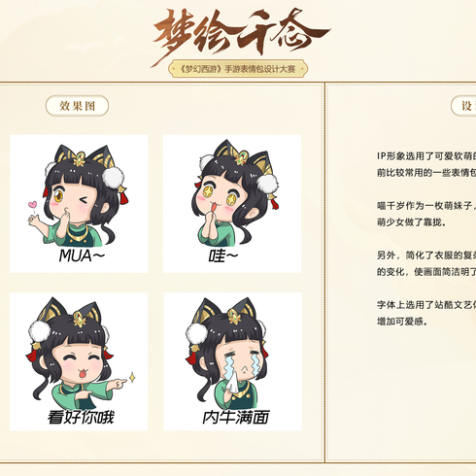
Task: Open the 看好你哦 pointing sticker
Action: tap(79, 361)
